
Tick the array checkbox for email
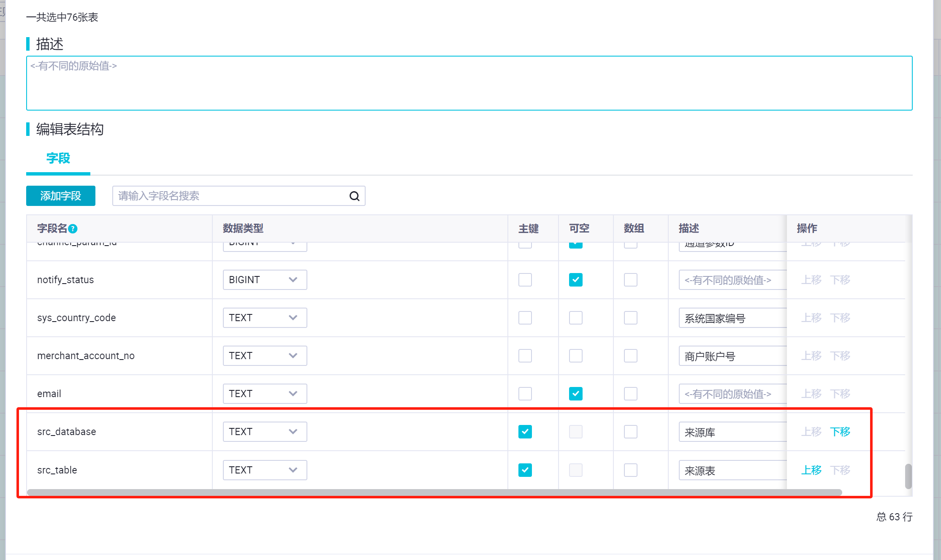(x=630, y=394)
